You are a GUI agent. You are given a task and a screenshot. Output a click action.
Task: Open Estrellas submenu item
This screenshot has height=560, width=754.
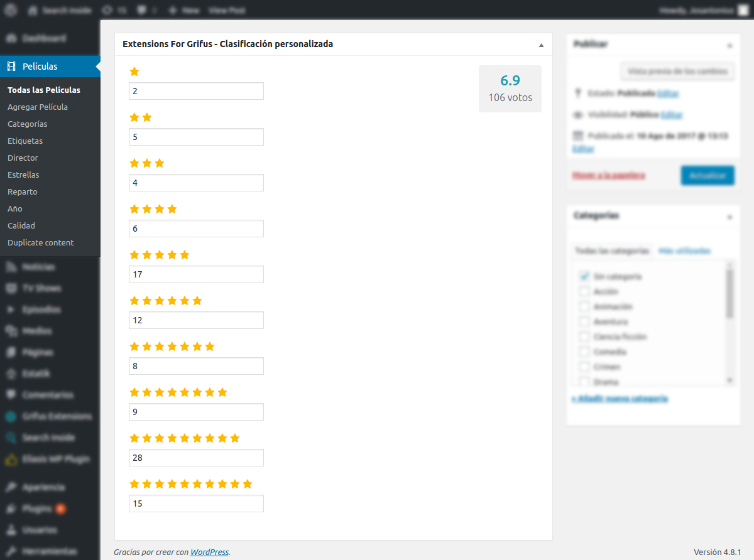pos(23,175)
